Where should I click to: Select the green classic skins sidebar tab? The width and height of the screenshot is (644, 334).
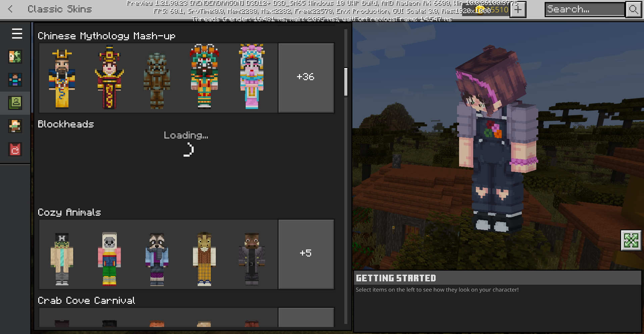[15, 103]
